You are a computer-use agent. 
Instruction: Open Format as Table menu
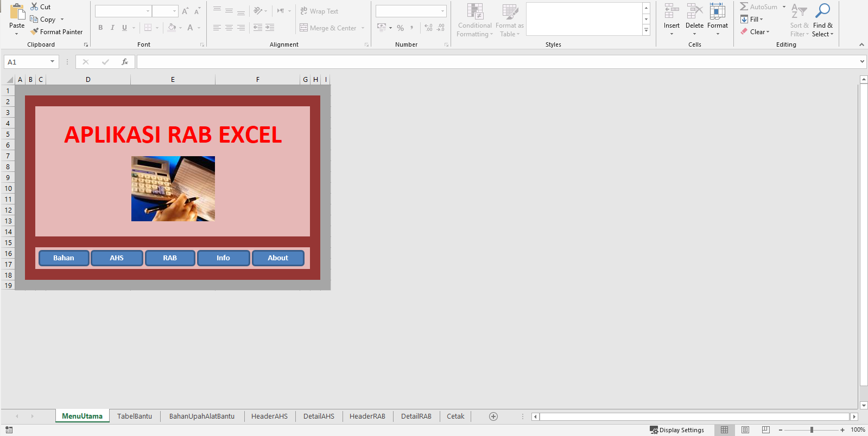point(509,21)
